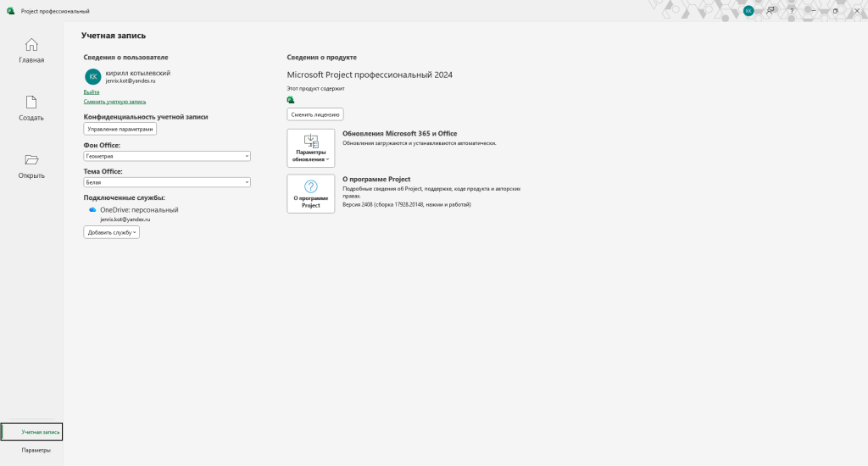Image resolution: width=868 pixels, height=466 pixels.
Task: Click the Выйти sign-out link
Action: point(92,92)
